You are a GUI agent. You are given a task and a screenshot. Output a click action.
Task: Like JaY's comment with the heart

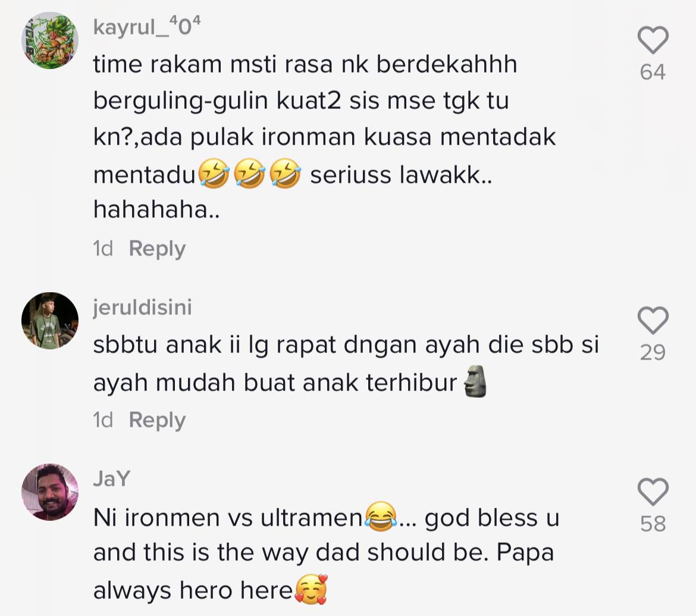pos(653,492)
